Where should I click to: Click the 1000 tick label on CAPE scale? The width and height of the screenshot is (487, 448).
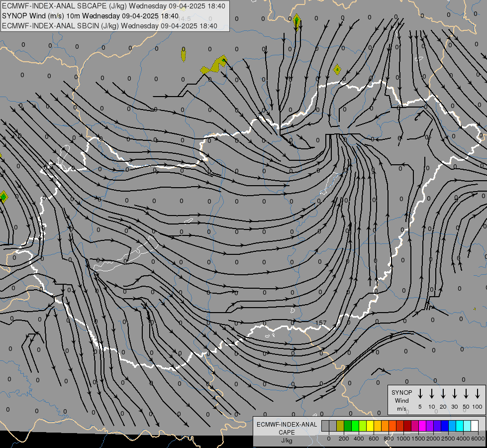point(403,439)
